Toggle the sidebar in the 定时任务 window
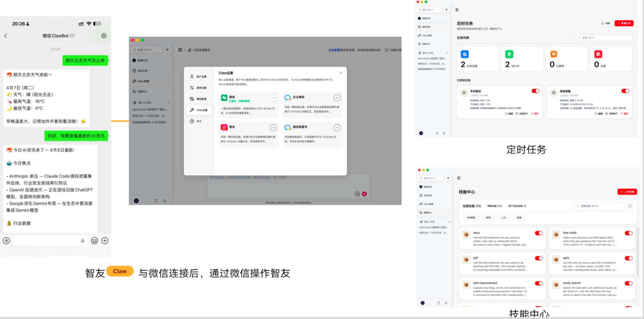644x319 pixels. (457, 10)
